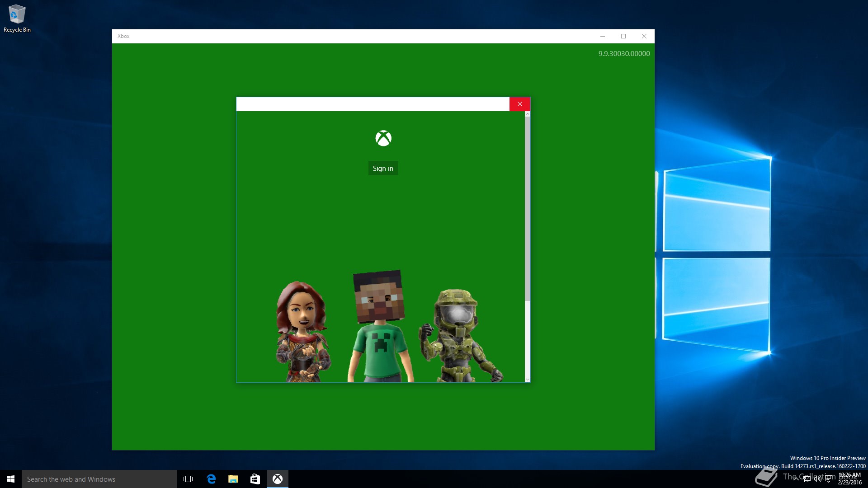Close the sign-in dialog with red X
Viewport: 868px width, 488px height.
click(520, 104)
